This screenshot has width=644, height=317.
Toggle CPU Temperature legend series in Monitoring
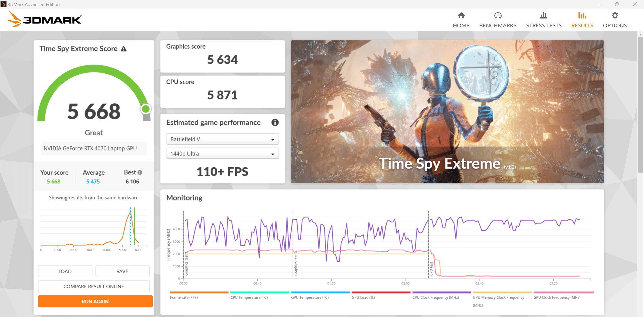249,297
